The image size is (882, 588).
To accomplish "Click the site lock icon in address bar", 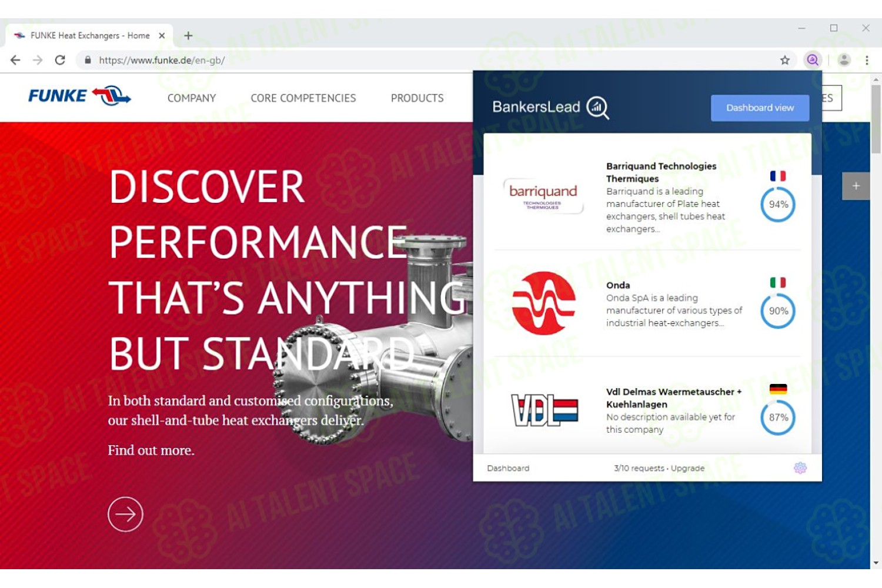I will tap(88, 60).
